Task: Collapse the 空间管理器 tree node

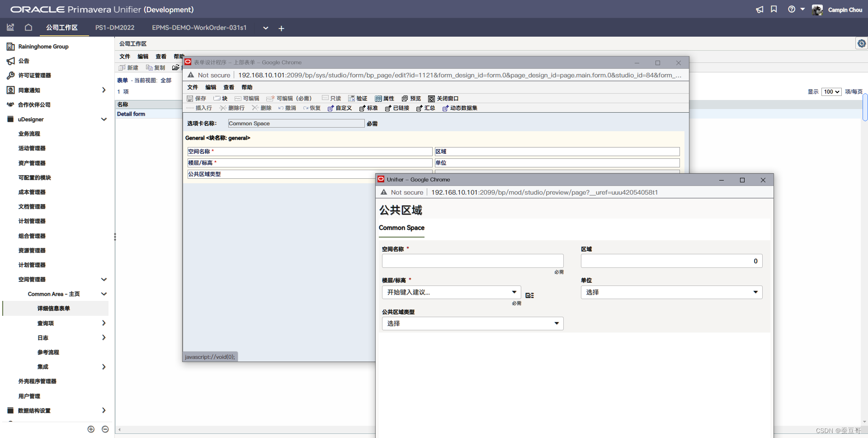Action: click(104, 280)
